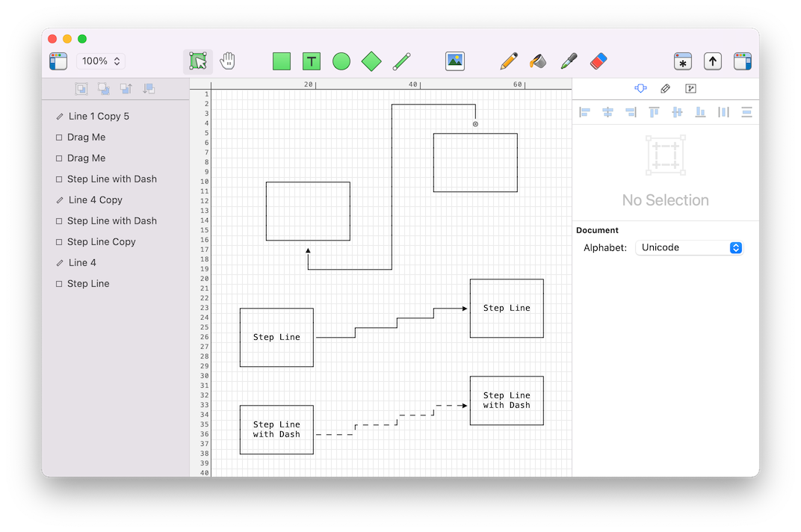Viewport: 801px width, 532px height.
Task: Activate the Paint Bucket fill tool
Action: (x=538, y=61)
